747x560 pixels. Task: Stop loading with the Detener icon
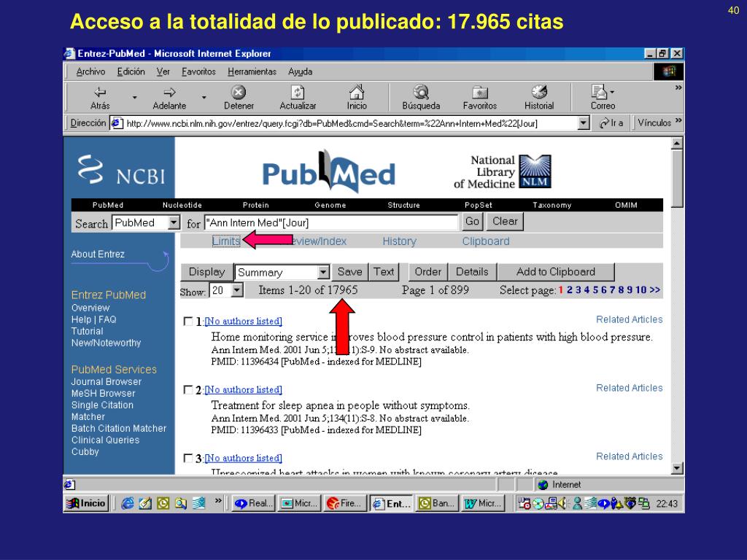tap(239, 92)
